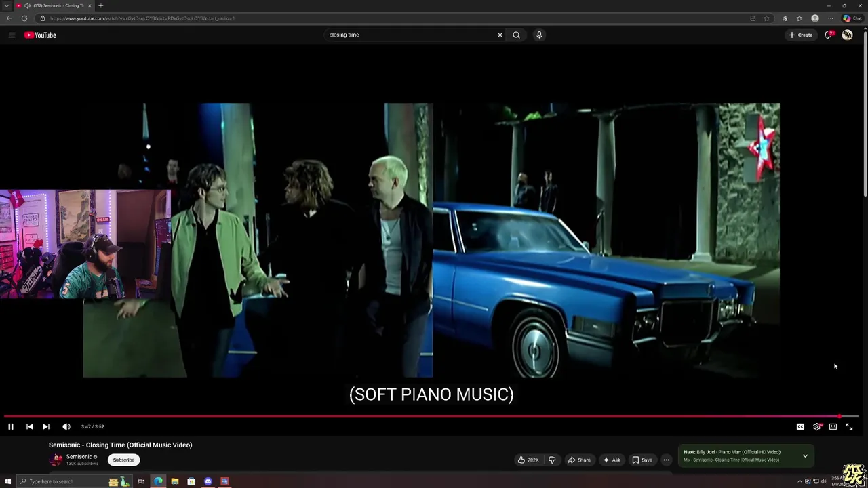Open the next video Billy Joel - Piano Man
The image size is (868, 488).
(732, 452)
